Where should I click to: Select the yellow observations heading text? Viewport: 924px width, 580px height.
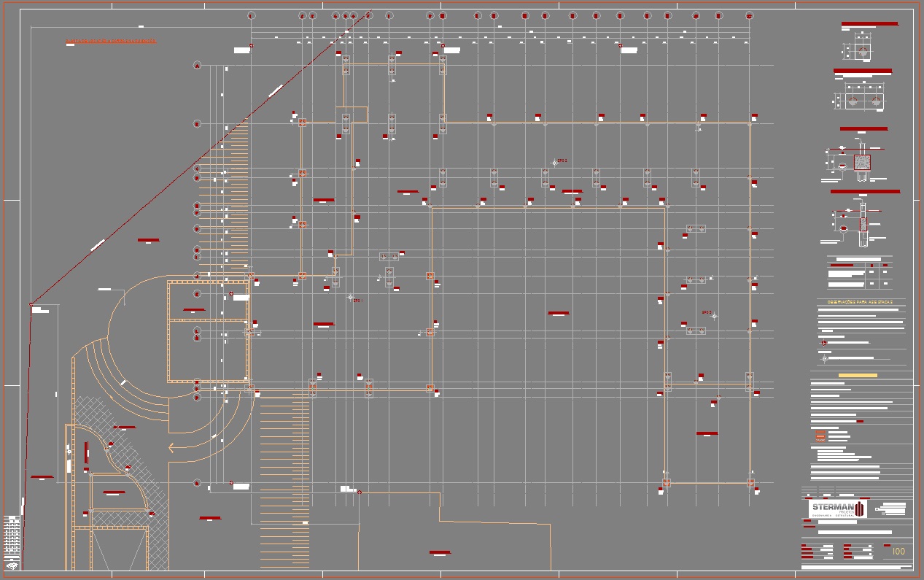[x=859, y=302]
